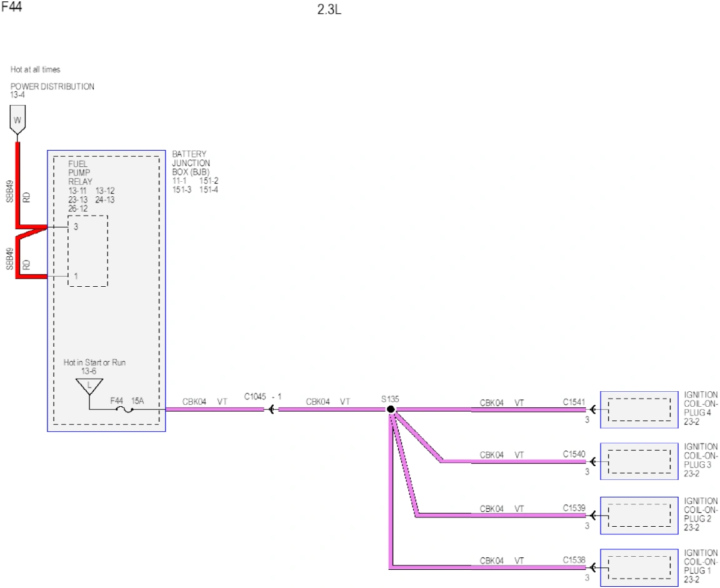720x588 pixels.
Task: Click the C1045 connector arrow symbol
Action: tap(271, 409)
